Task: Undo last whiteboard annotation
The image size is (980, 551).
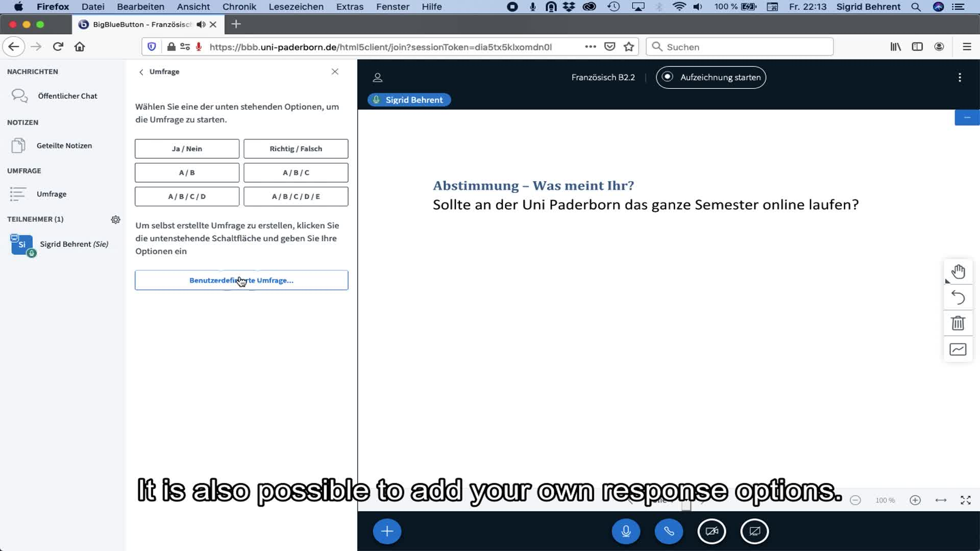Action: (x=958, y=297)
